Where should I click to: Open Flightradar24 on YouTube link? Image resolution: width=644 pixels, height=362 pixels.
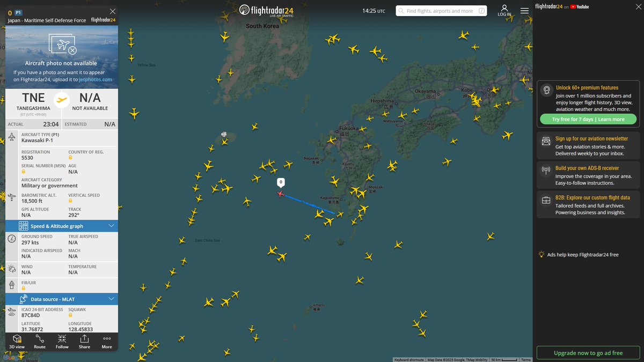point(562,6)
